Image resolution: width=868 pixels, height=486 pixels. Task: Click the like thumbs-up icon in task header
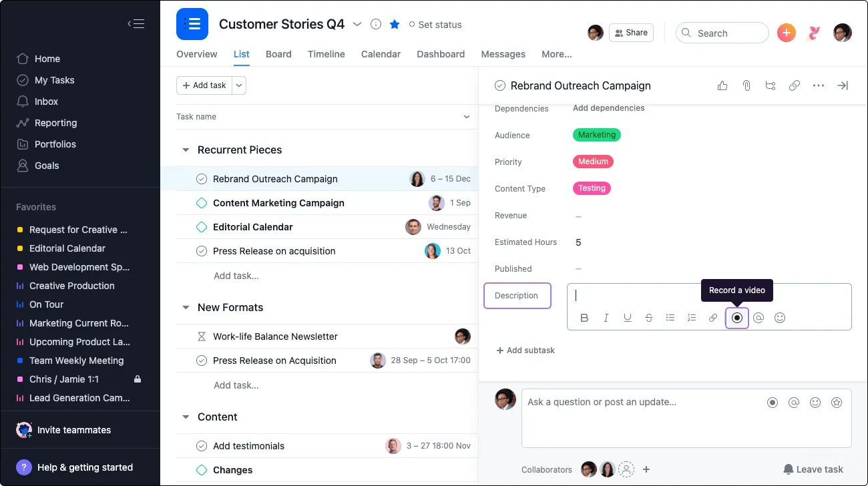point(722,85)
